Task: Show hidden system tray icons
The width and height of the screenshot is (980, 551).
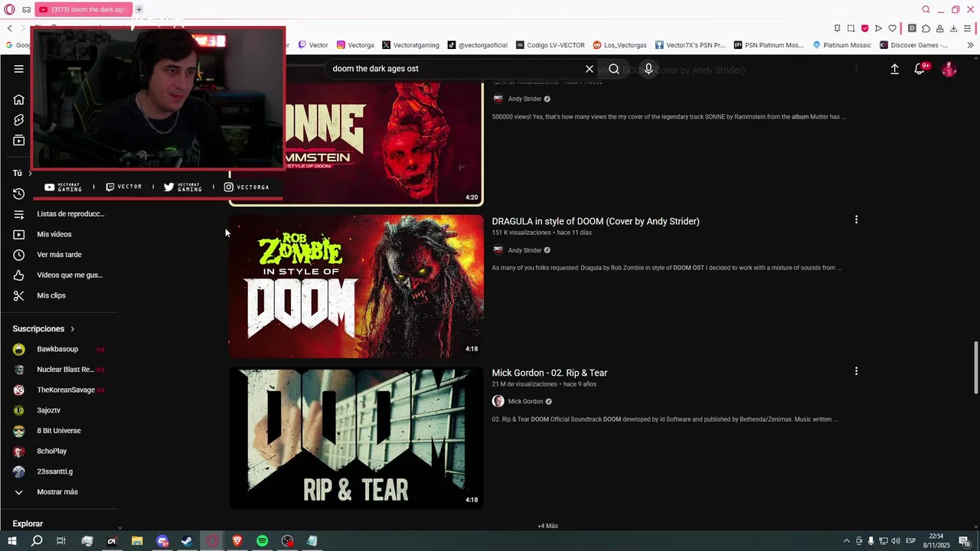Action: click(846, 541)
